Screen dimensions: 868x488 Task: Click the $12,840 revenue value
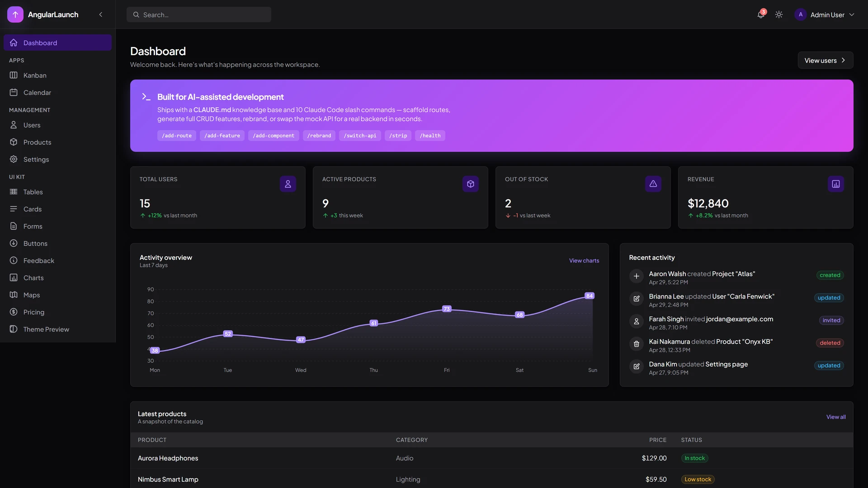pyautogui.click(x=708, y=203)
